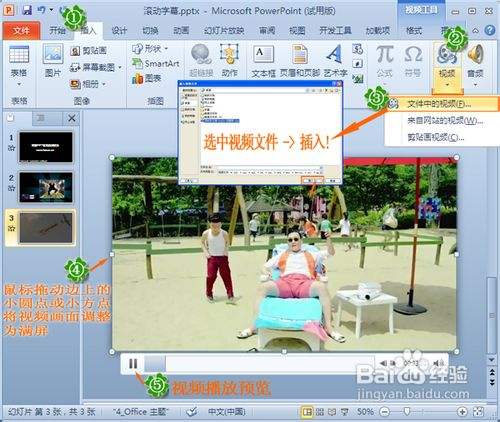
Task: Click the 艺术字 WordArt icon
Action: click(334, 54)
